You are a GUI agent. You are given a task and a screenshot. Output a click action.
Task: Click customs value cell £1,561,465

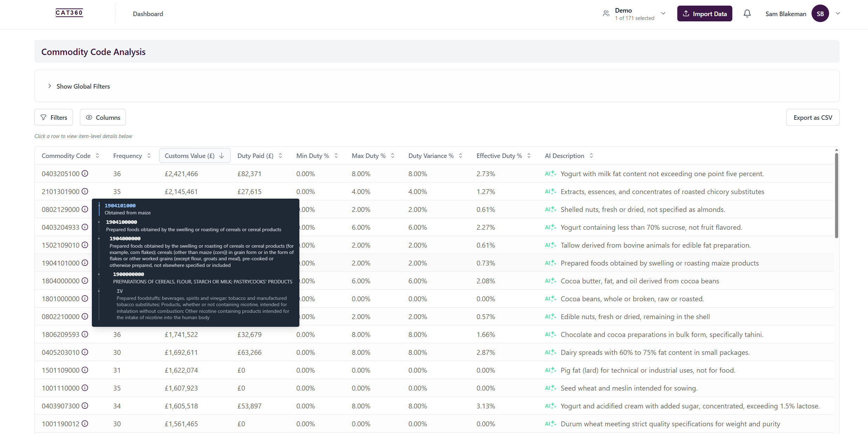pyautogui.click(x=181, y=424)
